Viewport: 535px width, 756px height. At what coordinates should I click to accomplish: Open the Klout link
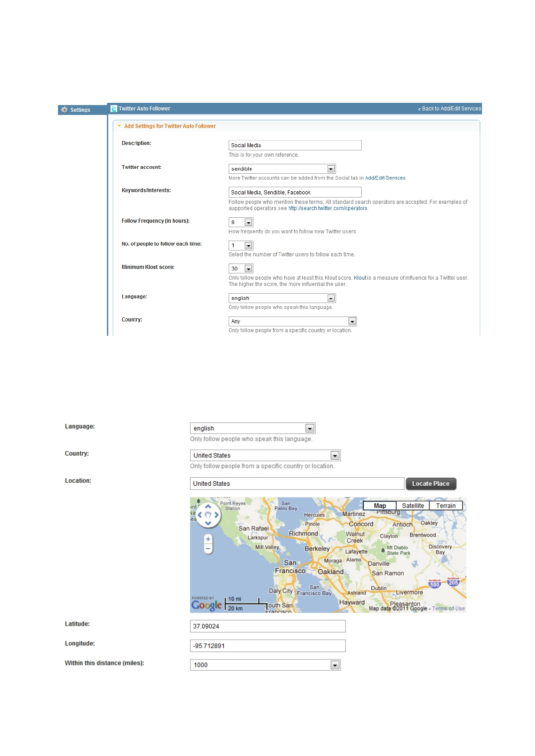(360, 278)
